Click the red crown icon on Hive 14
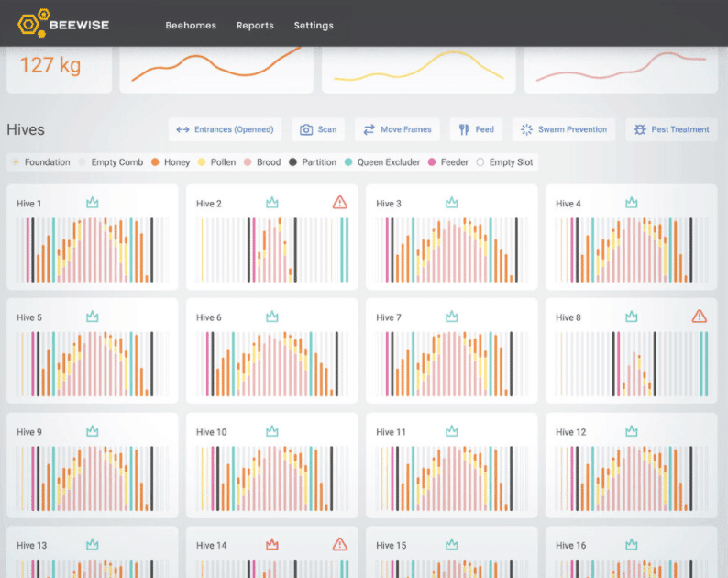The width and height of the screenshot is (728, 578). click(272, 544)
